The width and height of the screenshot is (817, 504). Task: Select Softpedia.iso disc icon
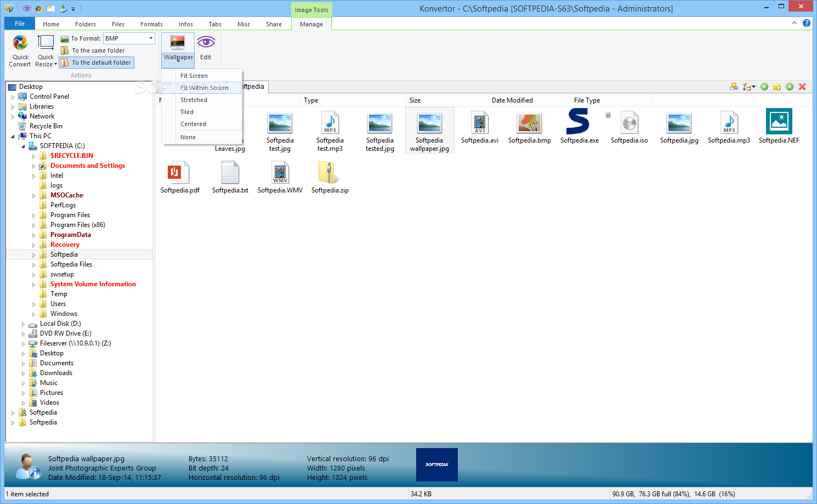(629, 123)
